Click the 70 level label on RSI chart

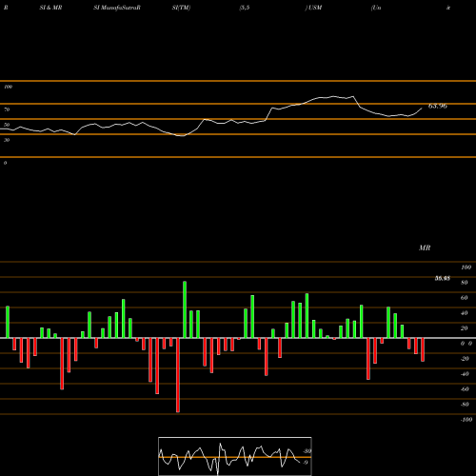(7, 109)
